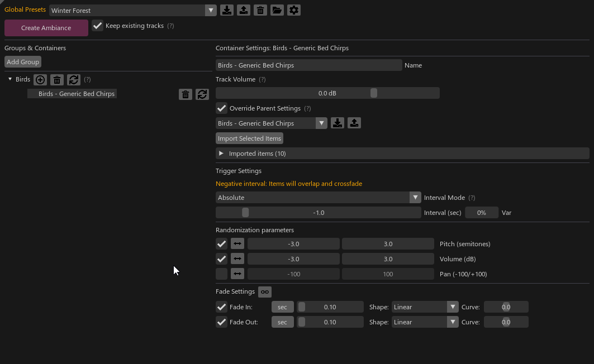594x364 pixels.
Task: Toggle the Fade Out checkbox
Action: 222,322
